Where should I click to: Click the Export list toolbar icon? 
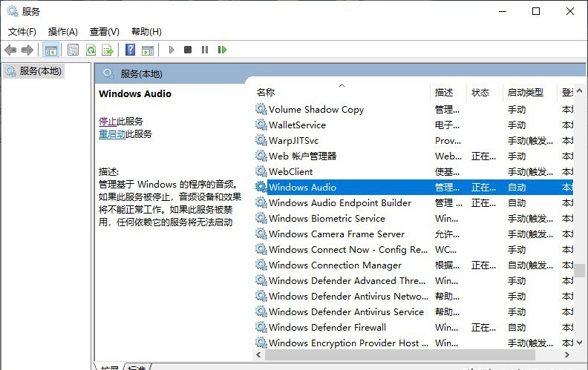(x=108, y=50)
